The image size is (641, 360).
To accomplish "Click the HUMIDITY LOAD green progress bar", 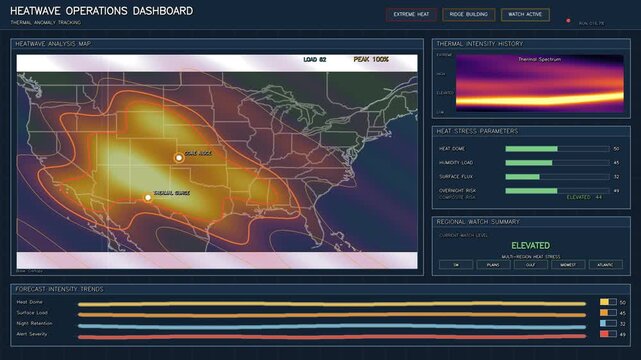I will [529, 163].
